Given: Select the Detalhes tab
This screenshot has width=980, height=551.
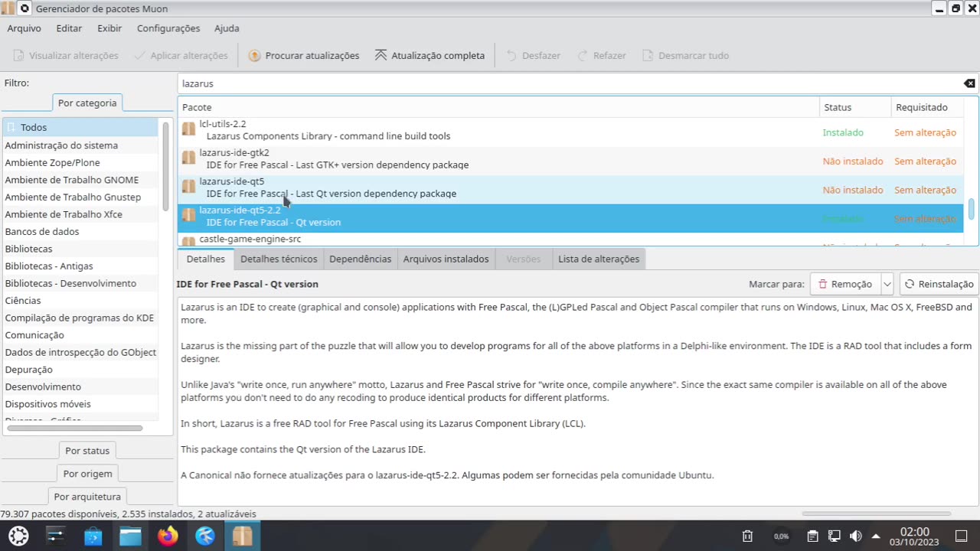Looking at the screenshot, I should (206, 259).
